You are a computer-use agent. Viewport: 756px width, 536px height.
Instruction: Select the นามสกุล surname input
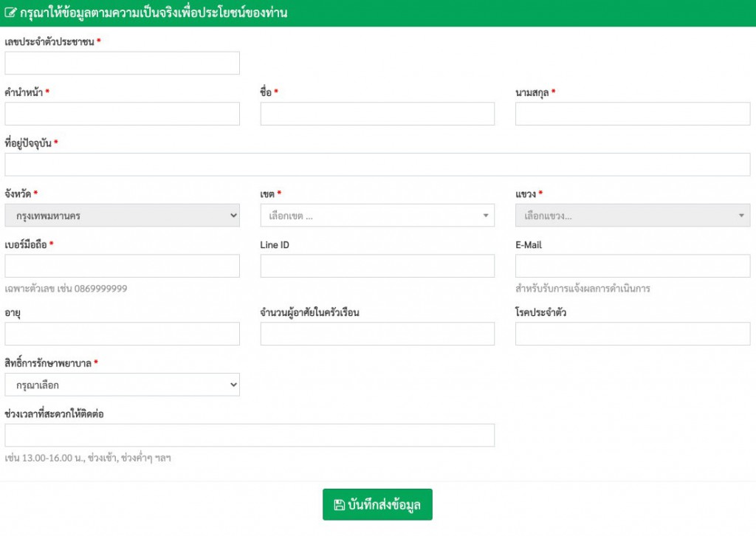632,114
